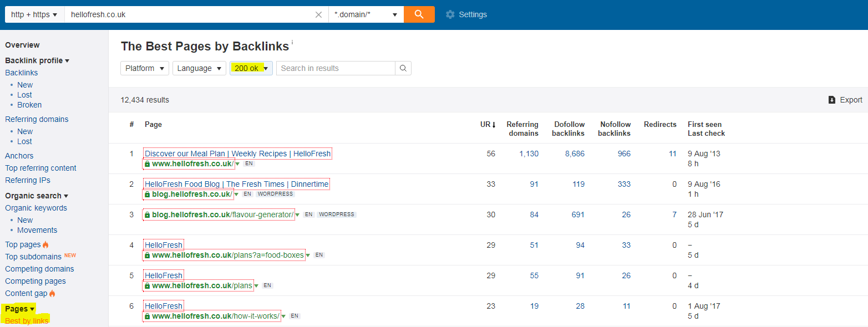Image resolution: width=868 pixels, height=327 pixels.
Task: Click the orange search magnifier button
Action: (x=419, y=14)
